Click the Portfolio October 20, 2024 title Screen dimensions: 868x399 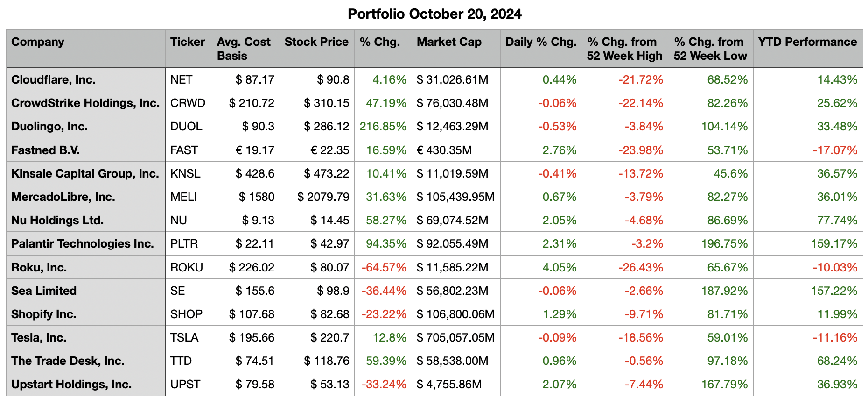coord(434,14)
